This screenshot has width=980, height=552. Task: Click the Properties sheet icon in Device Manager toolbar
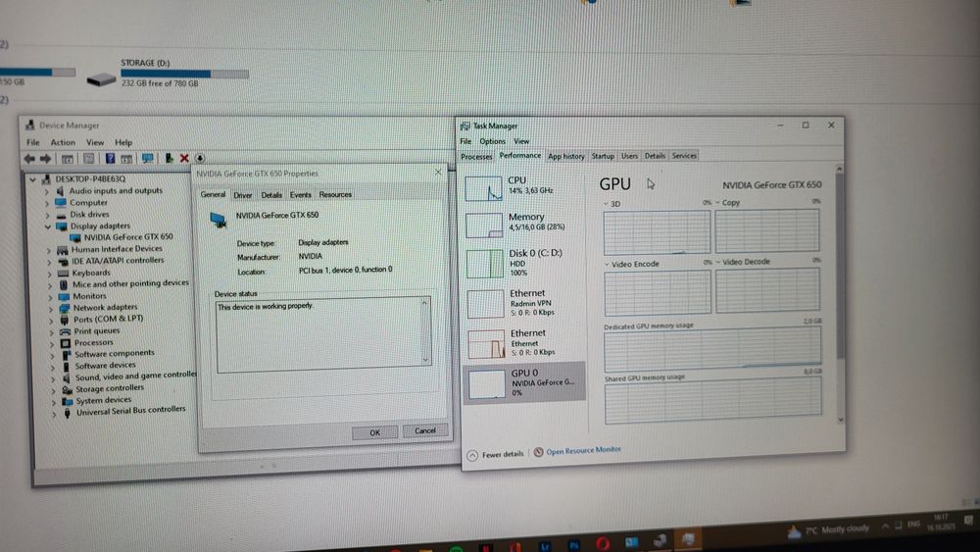click(89, 159)
